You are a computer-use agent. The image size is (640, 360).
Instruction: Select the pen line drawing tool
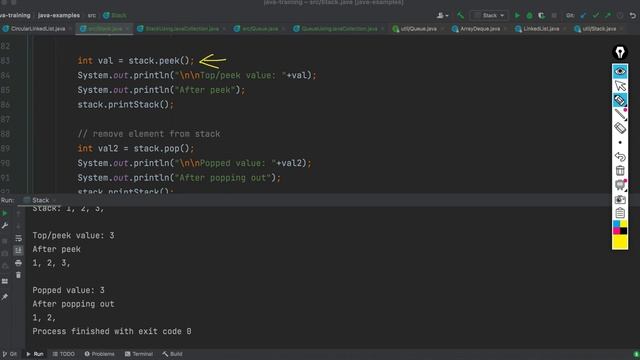click(x=620, y=114)
